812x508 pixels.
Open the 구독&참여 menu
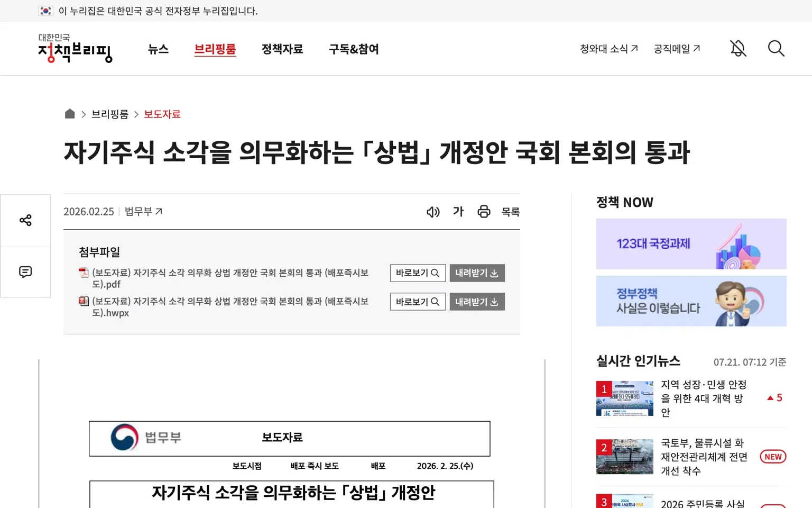tap(354, 49)
